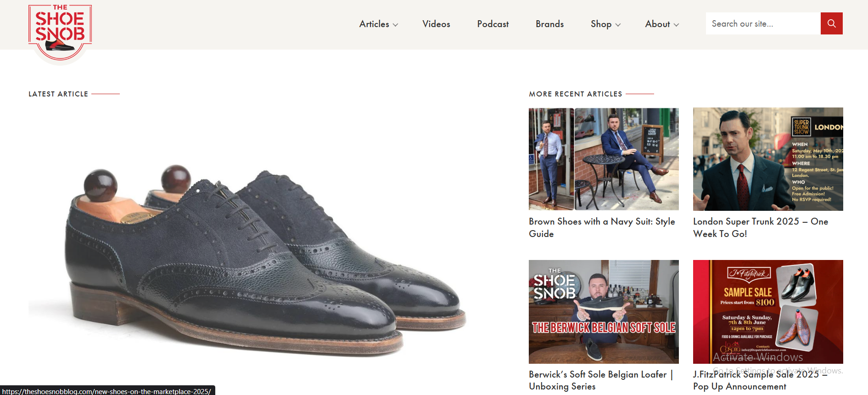Screen dimensions: 868x395
Task: Open the About menu
Action: coord(657,24)
